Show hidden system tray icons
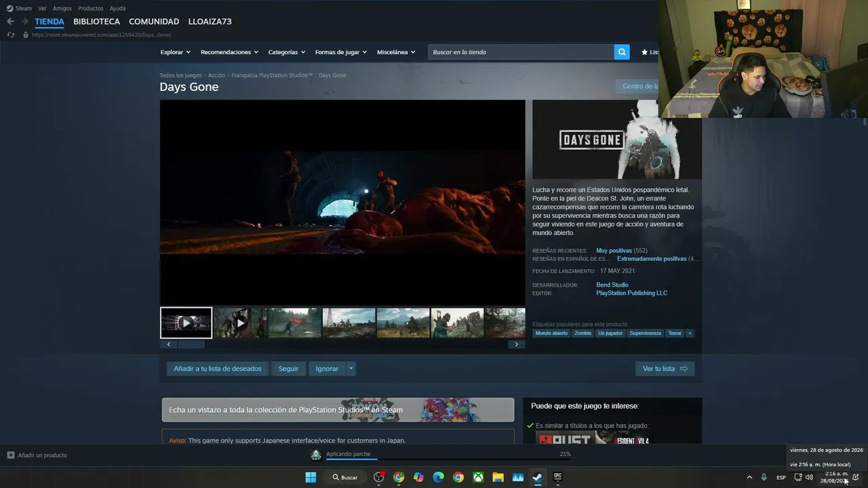This screenshot has width=868, height=488. point(749,477)
